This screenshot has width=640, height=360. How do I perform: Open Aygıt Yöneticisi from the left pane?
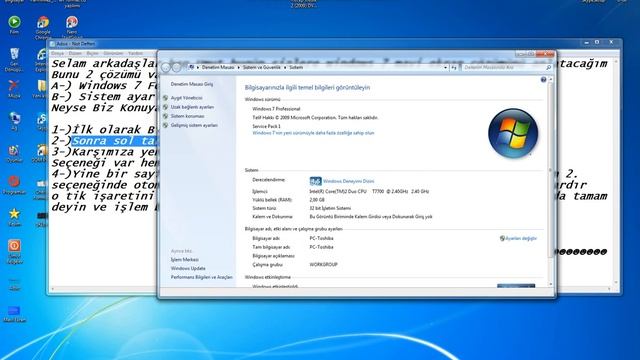pos(187,98)
